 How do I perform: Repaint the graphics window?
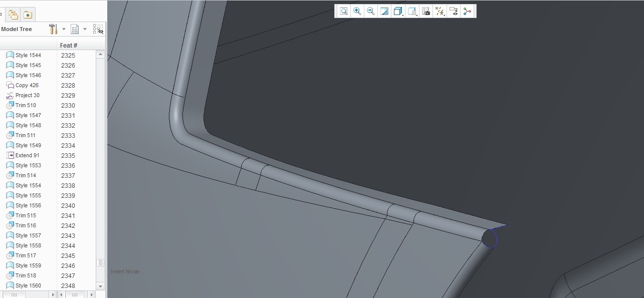pos(384,11)
